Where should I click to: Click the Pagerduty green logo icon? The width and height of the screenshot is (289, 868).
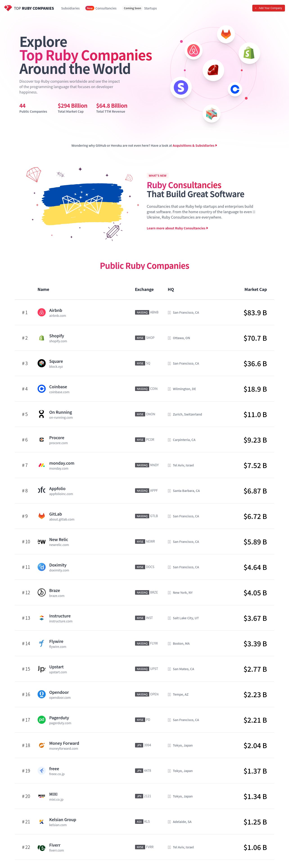[41, 720]
